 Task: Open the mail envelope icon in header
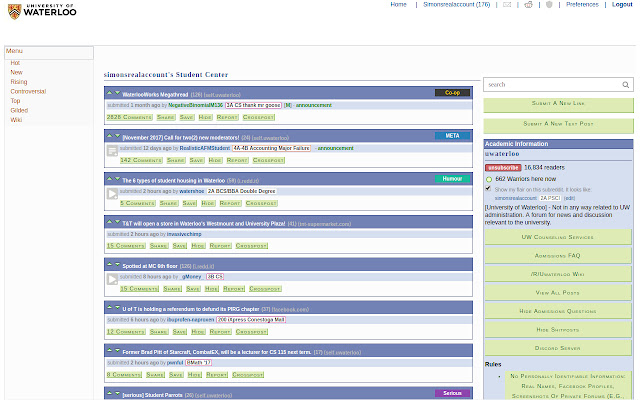coord(507,4)
